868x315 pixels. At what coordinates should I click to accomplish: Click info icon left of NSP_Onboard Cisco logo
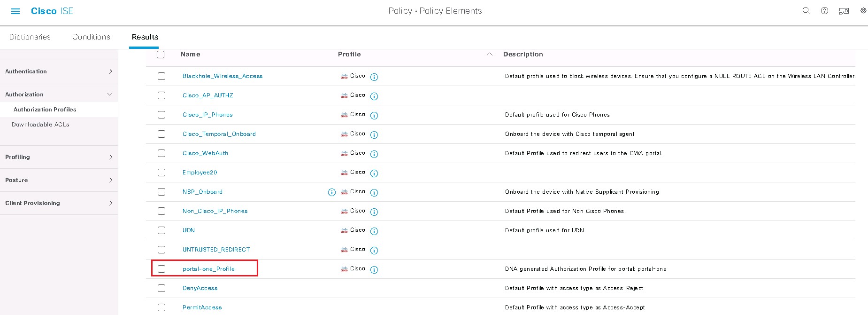point(332,192)
